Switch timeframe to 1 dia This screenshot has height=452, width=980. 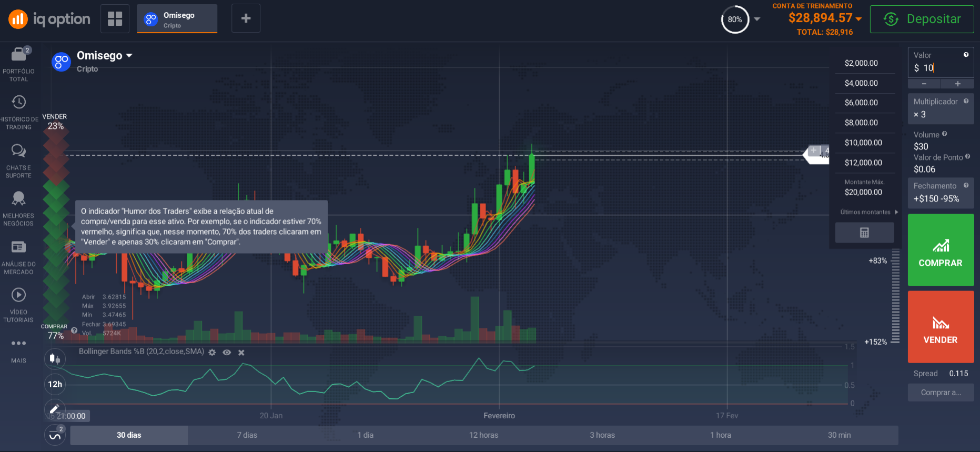tap(365, 435)
